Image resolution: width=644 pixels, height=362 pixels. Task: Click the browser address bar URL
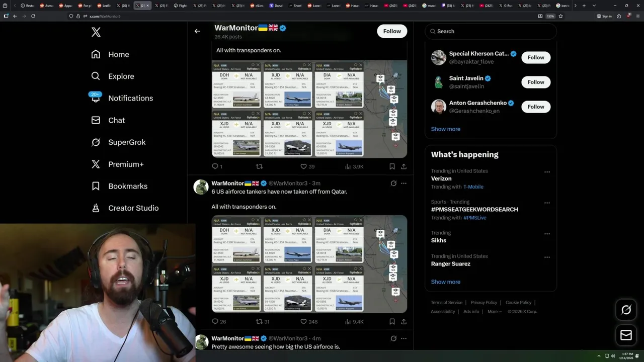pos(105,16)
